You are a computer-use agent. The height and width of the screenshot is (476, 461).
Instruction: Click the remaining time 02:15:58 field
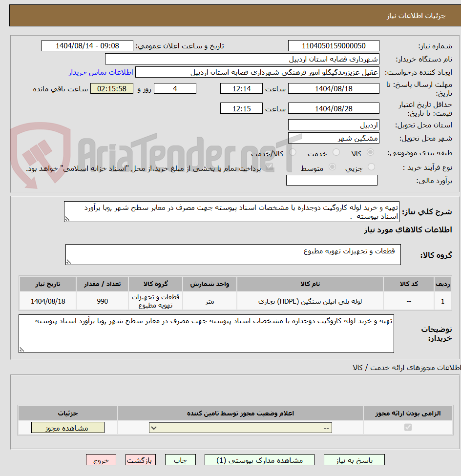tap(112, 89)
